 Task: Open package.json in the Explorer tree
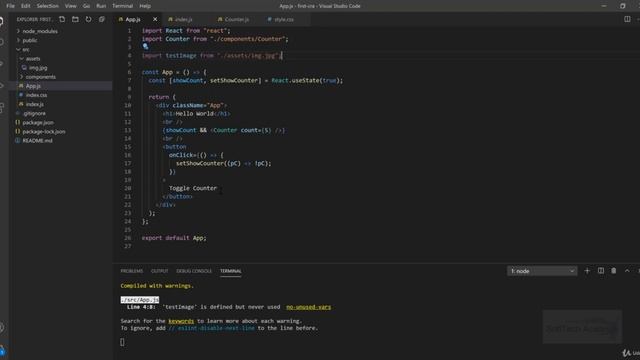(38, 122)
